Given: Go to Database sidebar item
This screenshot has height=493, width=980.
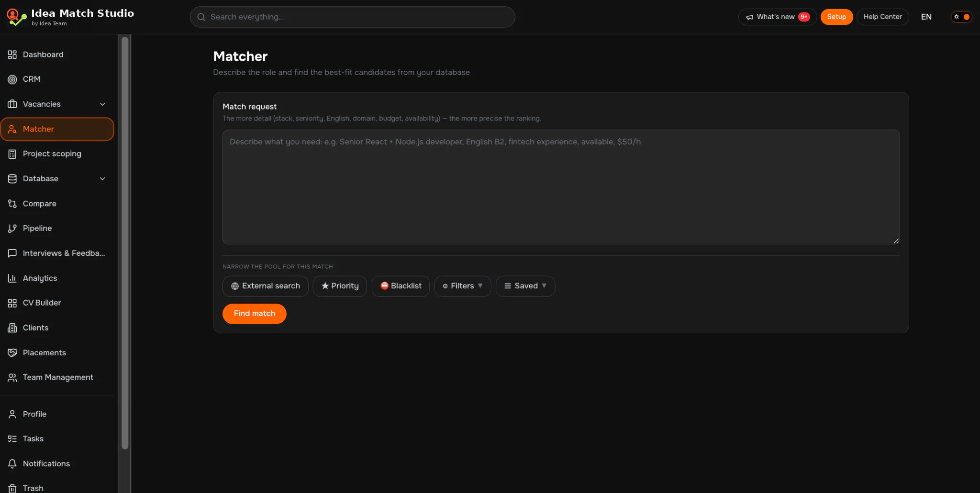Looking at the screenshot, I should point(57,179).
